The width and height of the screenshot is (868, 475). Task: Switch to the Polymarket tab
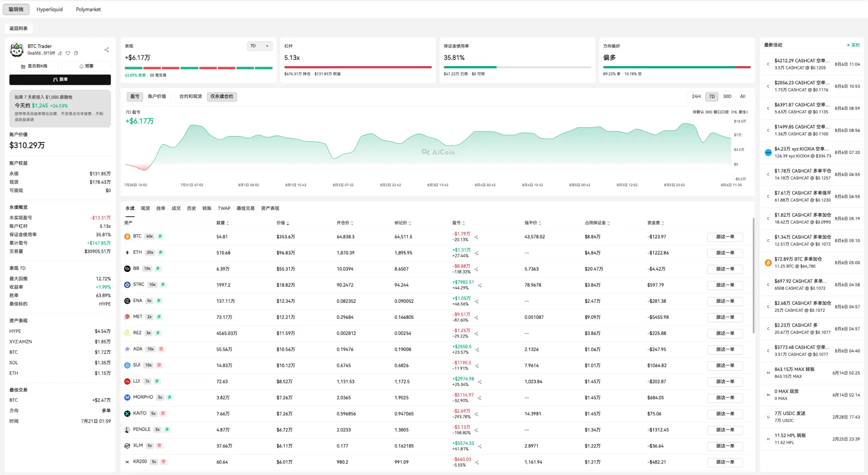tap(88, 9)
